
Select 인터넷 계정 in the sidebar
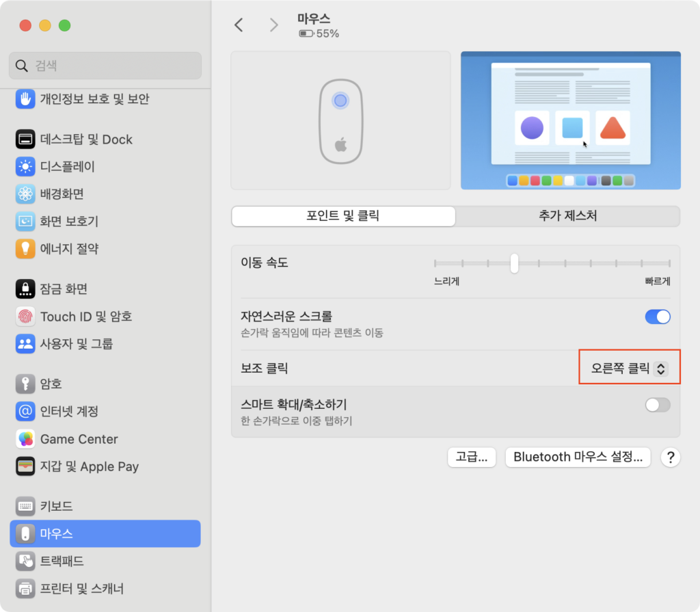pos(105,411)
